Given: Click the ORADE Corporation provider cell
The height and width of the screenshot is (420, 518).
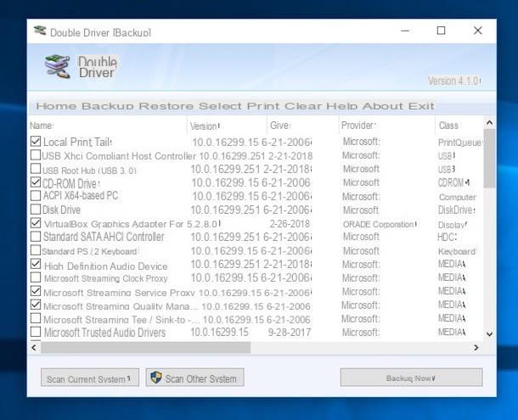Looking at the screenshot, I should pos(380,224).
